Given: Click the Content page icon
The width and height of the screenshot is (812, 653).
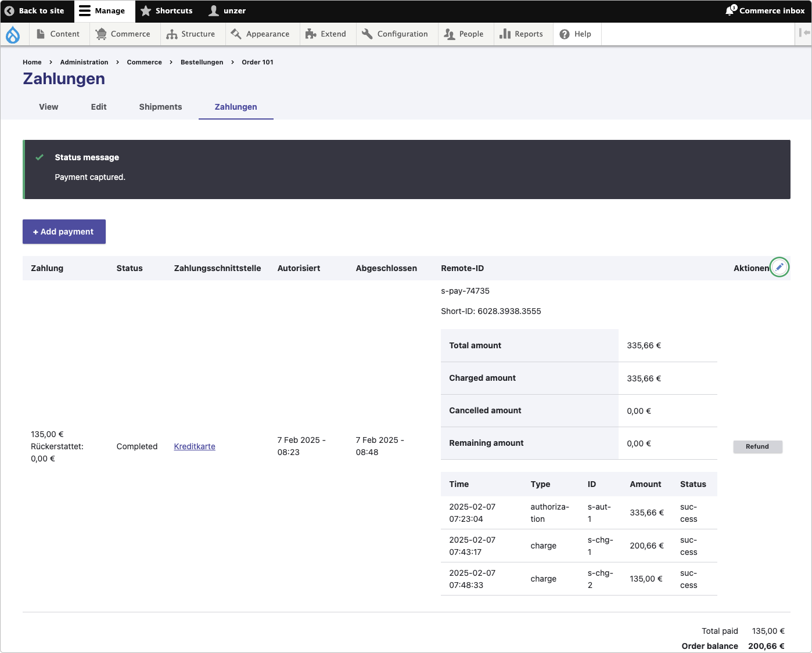Looking at the screenshot, I should pos(41,34).
